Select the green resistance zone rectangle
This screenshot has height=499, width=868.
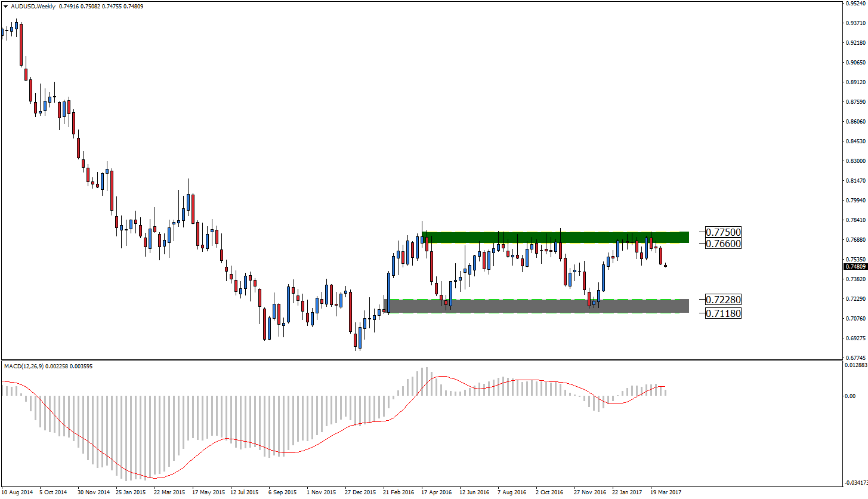coord(555,238)
